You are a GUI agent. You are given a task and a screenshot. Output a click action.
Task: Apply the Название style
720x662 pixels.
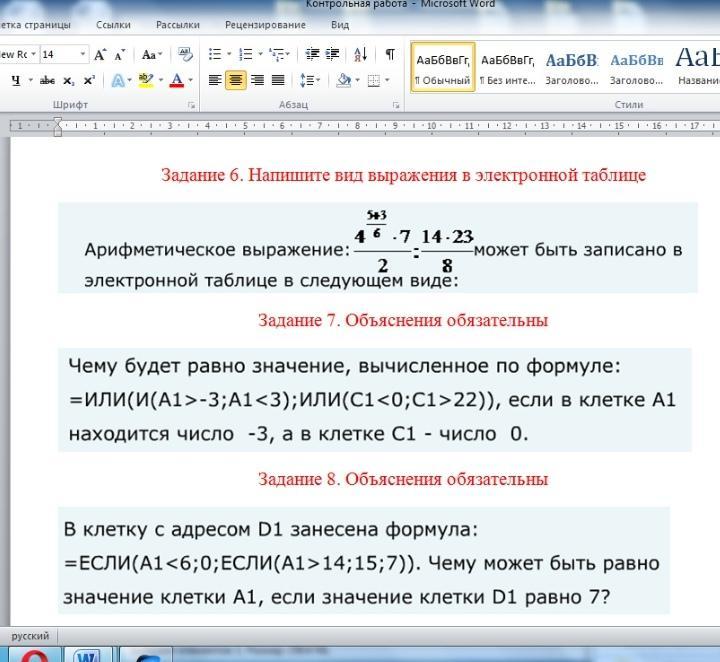tap(697, 67)
